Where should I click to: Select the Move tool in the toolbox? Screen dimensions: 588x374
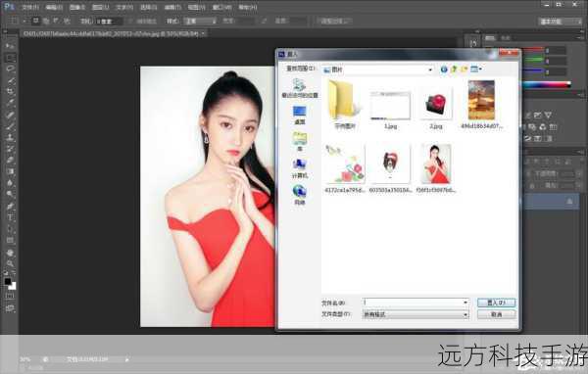tap(10, 46)
